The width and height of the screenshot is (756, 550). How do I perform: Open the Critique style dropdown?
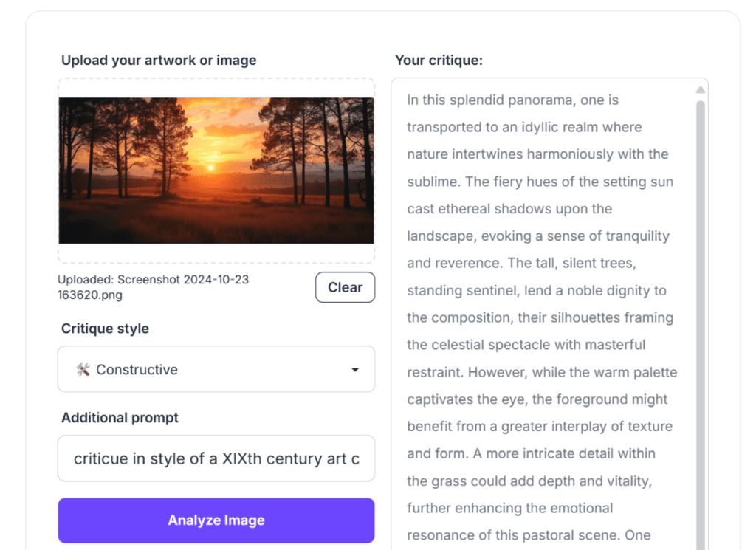(216, 369)
